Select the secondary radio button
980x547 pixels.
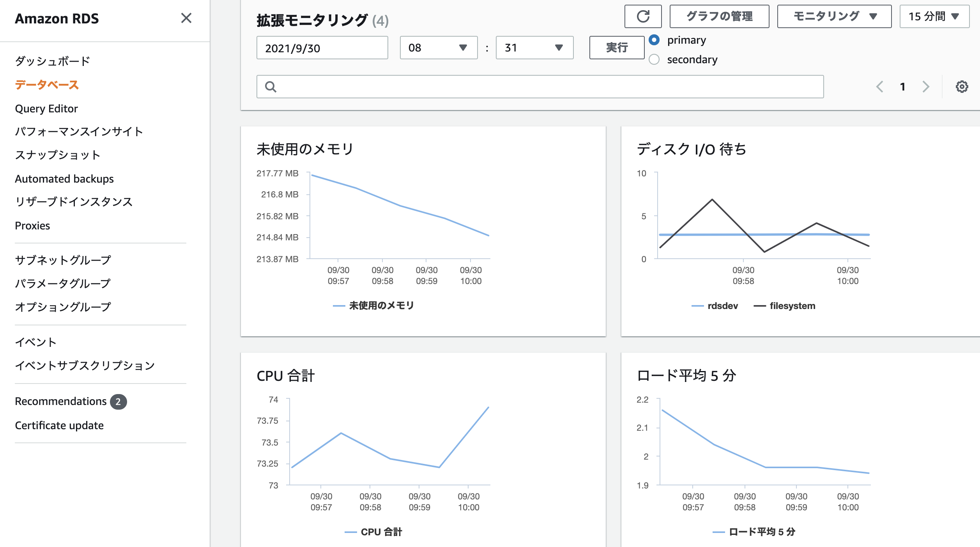point(654,59)
